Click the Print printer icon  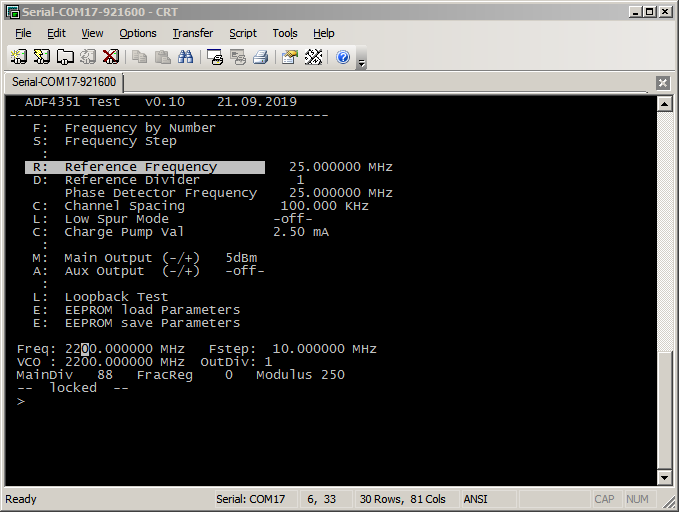tap(261, 57)
